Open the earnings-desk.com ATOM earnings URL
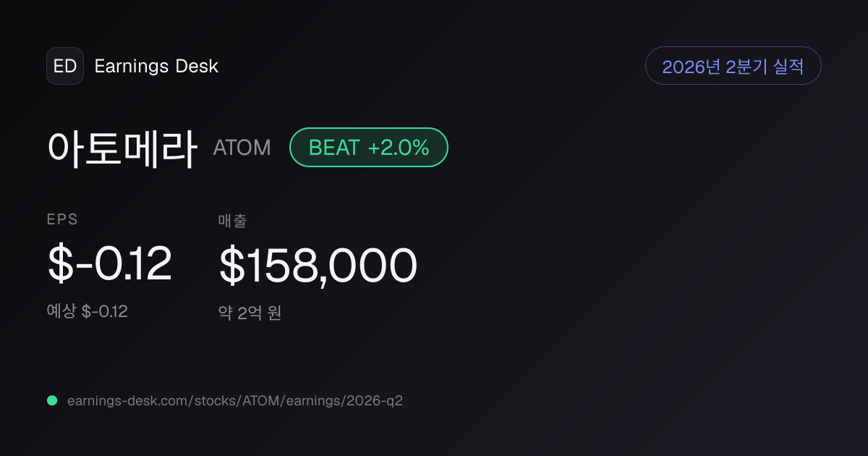This screenshot has width=868, height=456. 235,400
